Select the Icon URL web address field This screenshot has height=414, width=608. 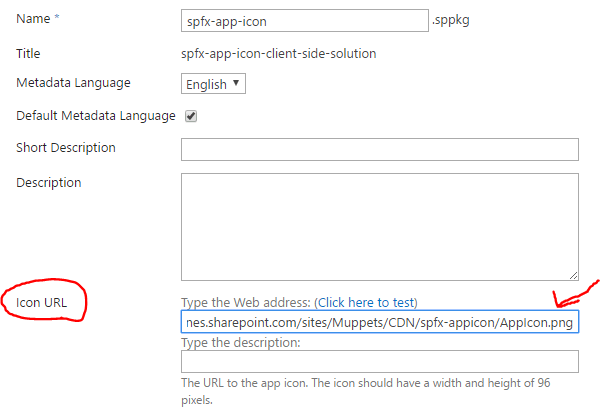(379, 323)
